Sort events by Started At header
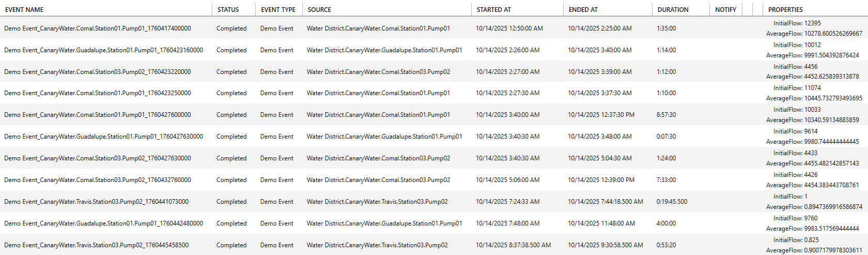The height and width of the screenshot is (255, 868). (493, 9)
